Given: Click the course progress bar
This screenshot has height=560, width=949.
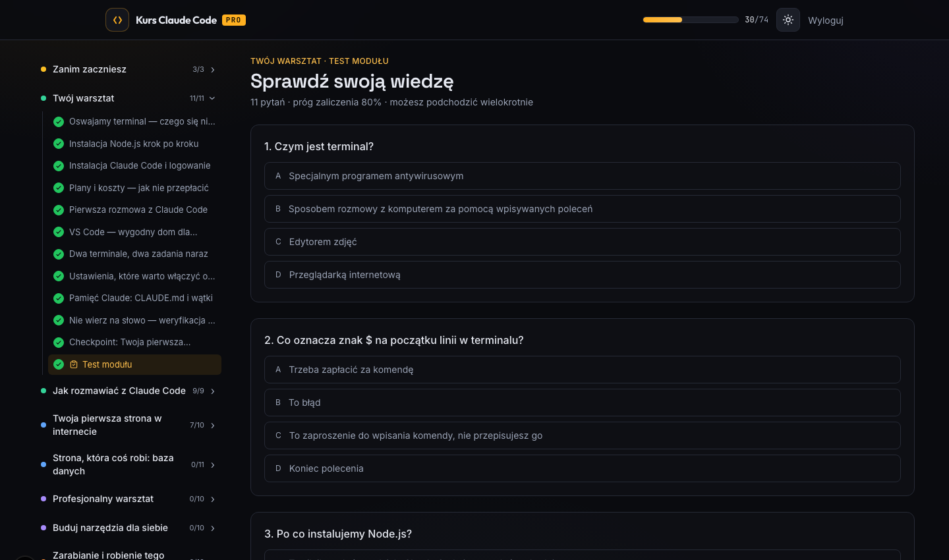Looking at the screenshot, I should click(x=691, y=20).
